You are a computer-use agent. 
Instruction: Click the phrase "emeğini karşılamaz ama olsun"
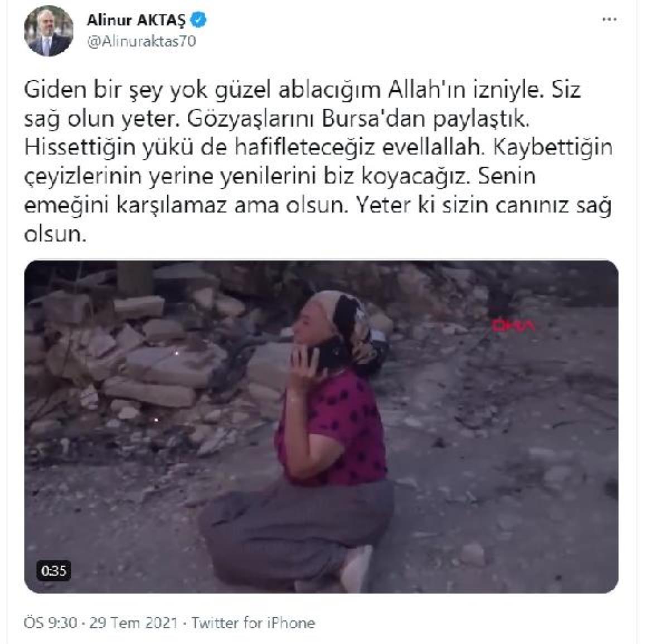point(182,206)
